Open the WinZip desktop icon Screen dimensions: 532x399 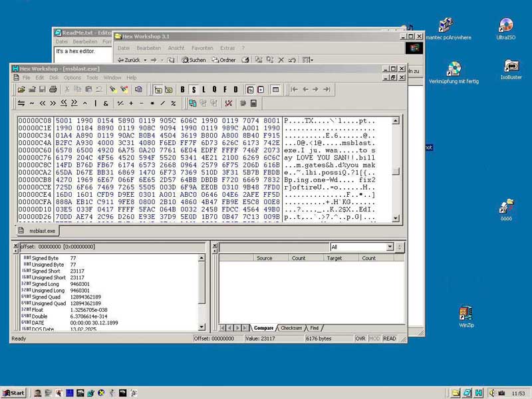pyautogui.click(x=466, y=317)
